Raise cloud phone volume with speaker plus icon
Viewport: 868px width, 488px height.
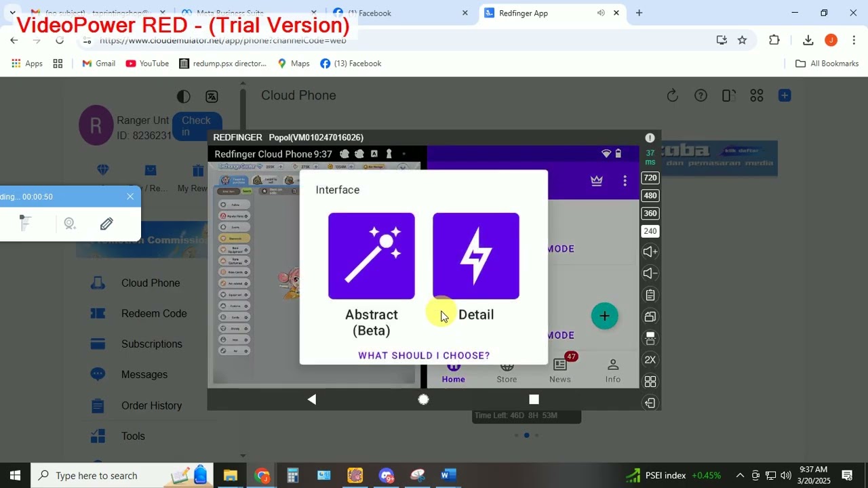pyautogui.click(x=650, y=251)
